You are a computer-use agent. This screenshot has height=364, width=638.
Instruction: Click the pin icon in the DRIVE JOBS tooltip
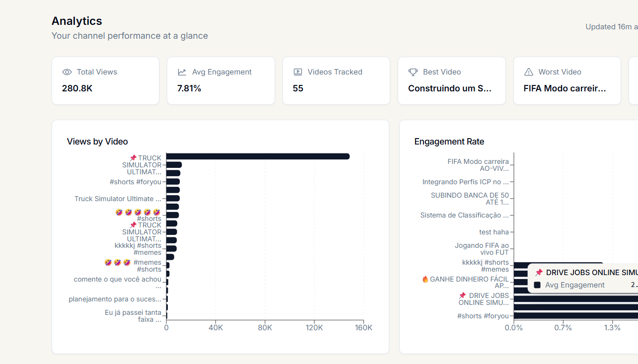[x=539, y=273]
